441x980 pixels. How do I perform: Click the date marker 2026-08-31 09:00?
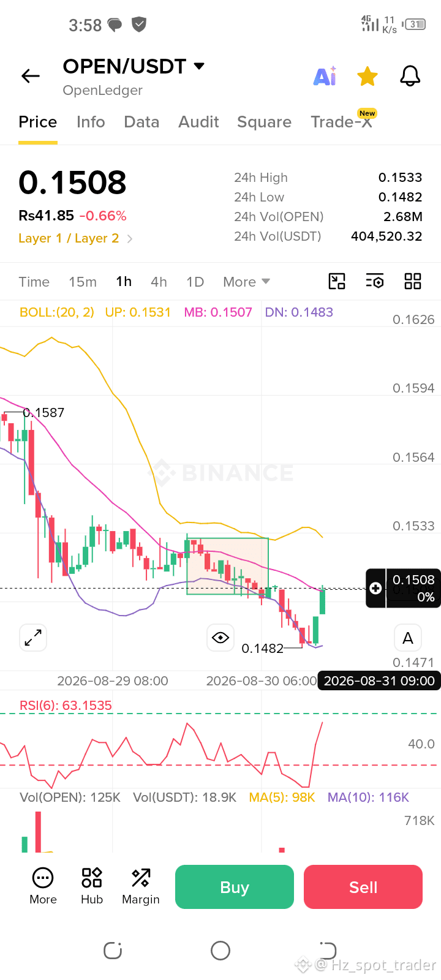[379, 681]
